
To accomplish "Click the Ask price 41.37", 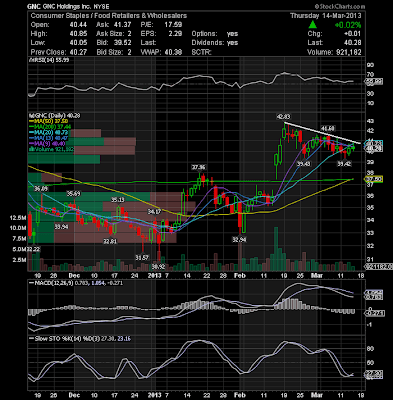I will point(123,25).
